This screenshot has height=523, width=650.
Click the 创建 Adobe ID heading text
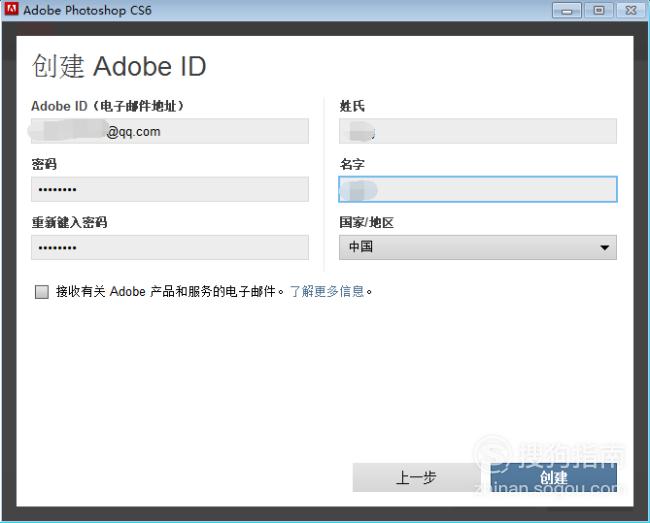(x=119, y=66)
